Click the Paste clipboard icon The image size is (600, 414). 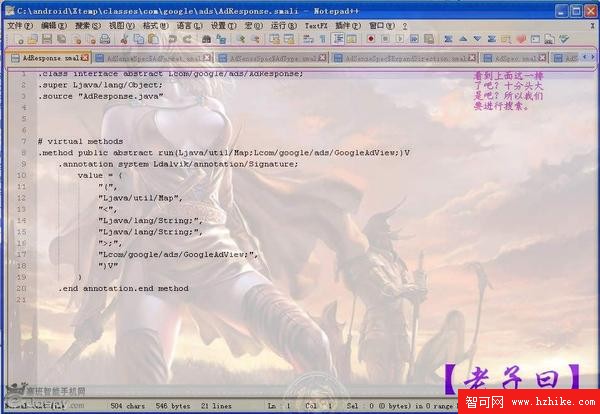coord(153,39)
